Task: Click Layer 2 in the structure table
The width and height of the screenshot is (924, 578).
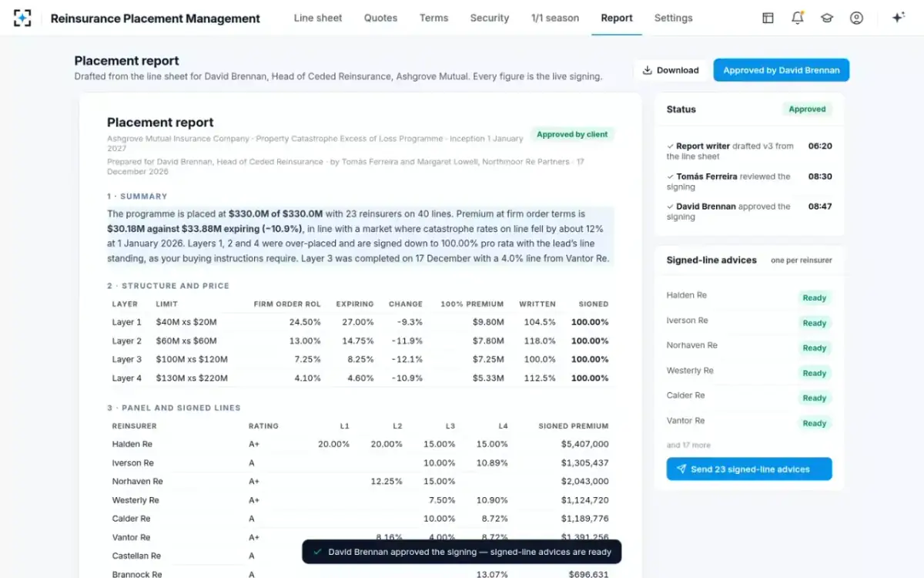Action: click(126, 341)
